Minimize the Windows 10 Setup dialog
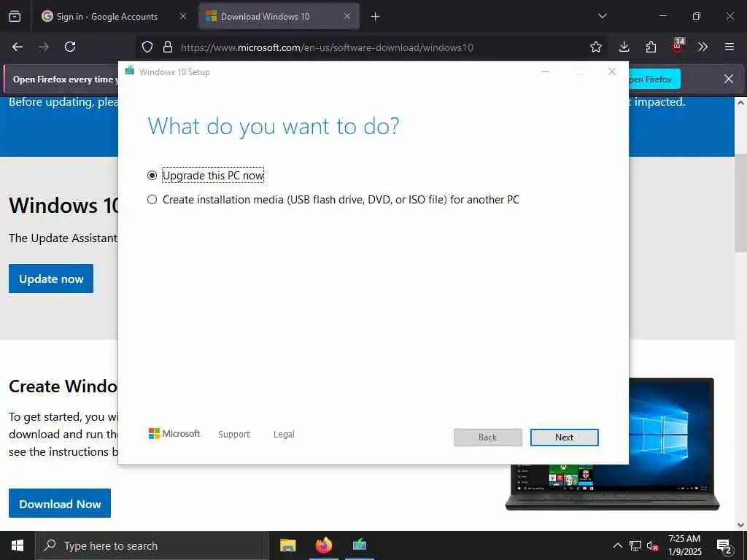The height and width of the screenshot is (560, 747). pyautogui.click(x=546, y=71)
